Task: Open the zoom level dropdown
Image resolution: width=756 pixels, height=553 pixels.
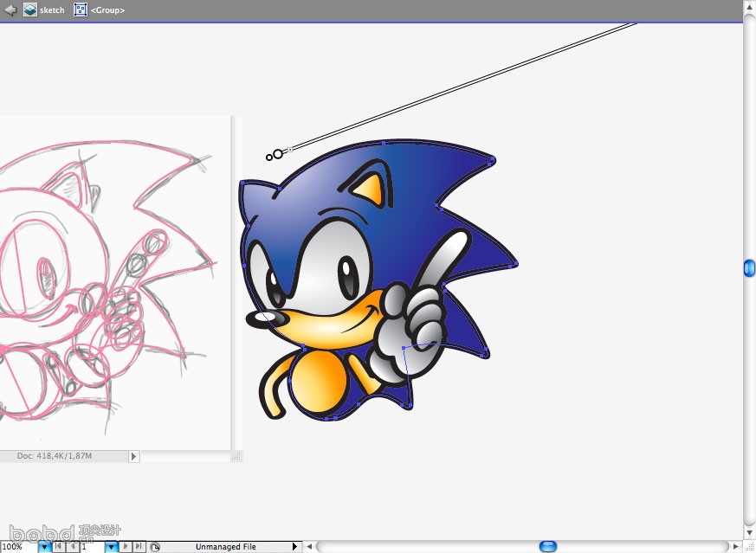Action: point(44,547)
